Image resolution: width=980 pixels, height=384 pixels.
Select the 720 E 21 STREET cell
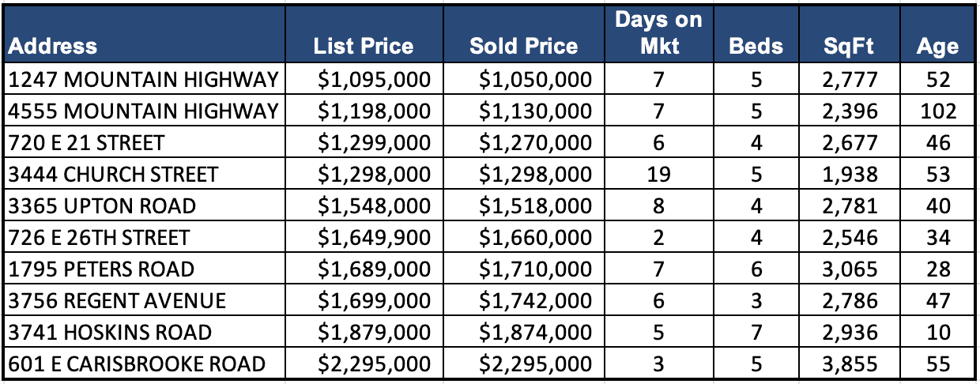tap(87, 142)
